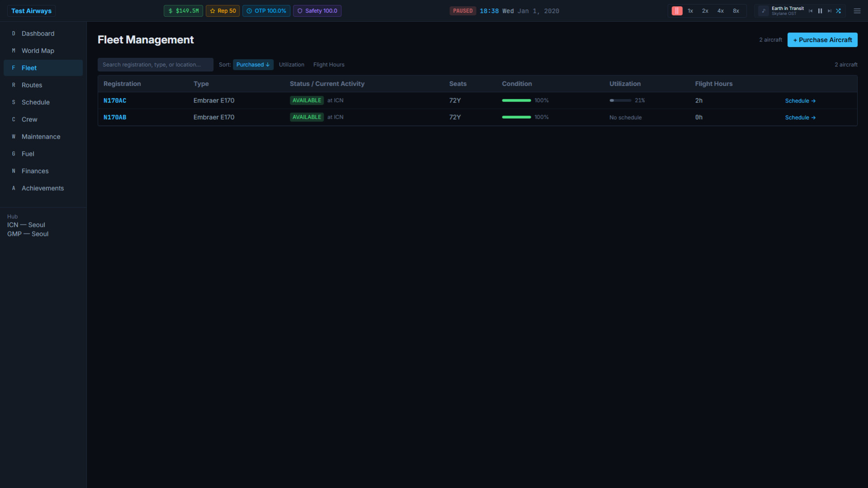The height and width of the screenshot is (488, 868).
Task: Click the Safety 100.0 shield badge
Action: [317, 11]
